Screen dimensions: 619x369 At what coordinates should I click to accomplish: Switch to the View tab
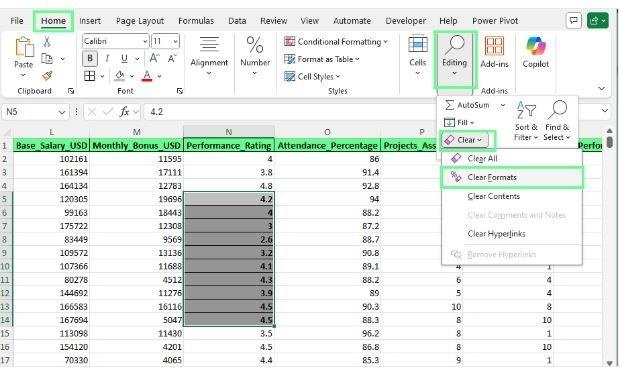point(309,21)
